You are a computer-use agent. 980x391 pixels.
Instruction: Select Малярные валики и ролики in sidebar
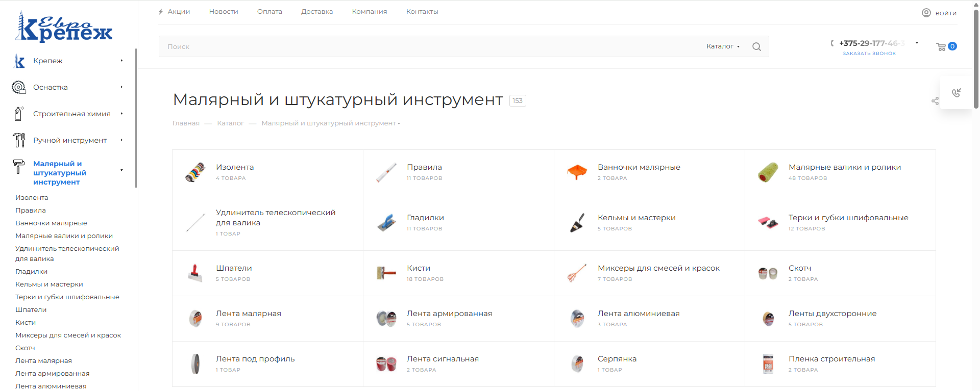click(x=64, y=236)
